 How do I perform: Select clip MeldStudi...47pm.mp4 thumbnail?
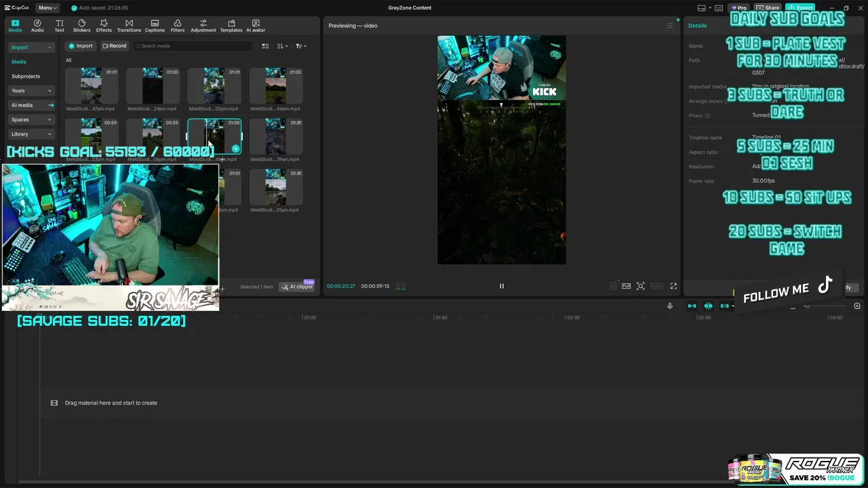coord(92,85)
